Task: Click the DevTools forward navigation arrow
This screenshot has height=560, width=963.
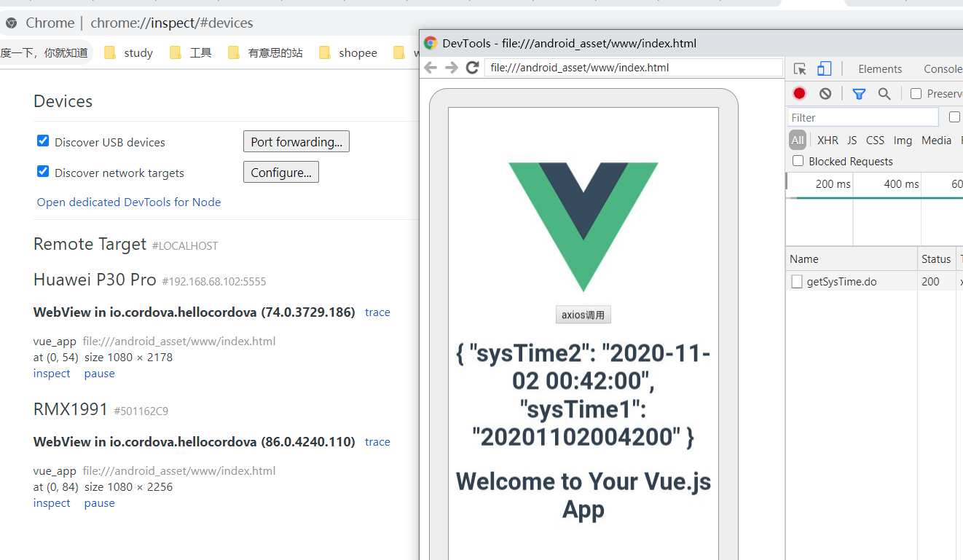Action: (x=452, y=68)
